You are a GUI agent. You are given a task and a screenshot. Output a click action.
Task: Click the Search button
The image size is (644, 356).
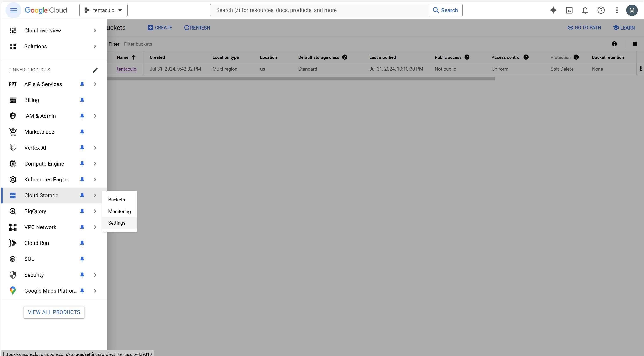coord(446,10)
